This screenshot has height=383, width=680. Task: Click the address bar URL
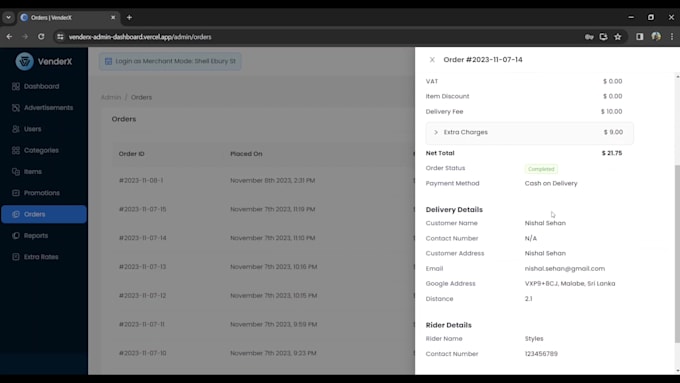pos(140,37)
